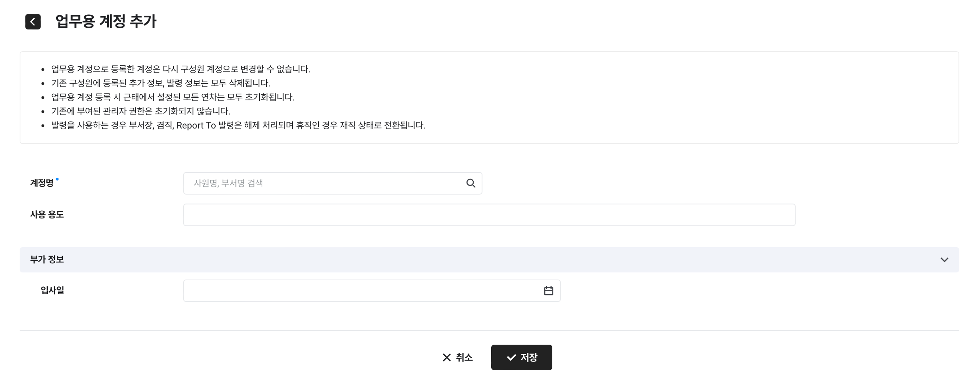
Task: Open the calendar picker icon for 입사일
Action: click(x=548, y=291)
